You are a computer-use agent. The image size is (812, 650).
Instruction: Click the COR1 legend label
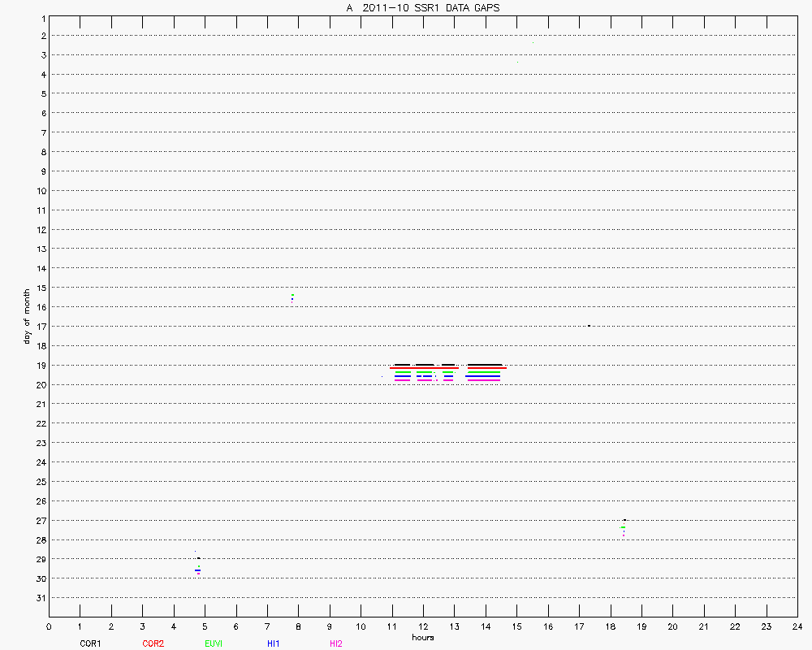90,643
